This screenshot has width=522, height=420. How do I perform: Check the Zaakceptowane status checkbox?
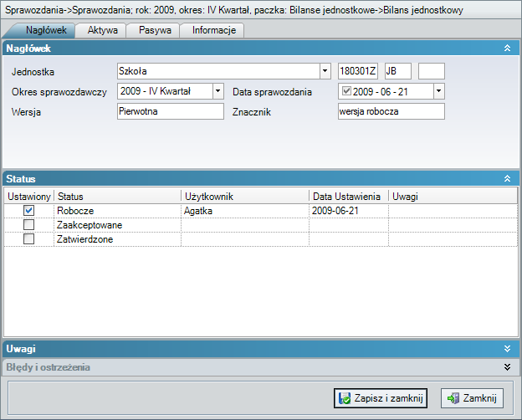click(x=29, y=225)
